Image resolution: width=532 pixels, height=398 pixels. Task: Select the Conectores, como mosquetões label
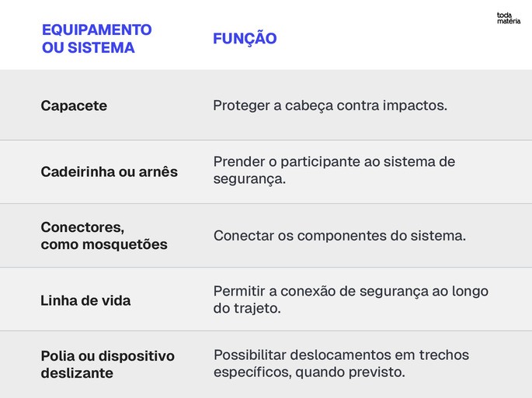[104, 236]
